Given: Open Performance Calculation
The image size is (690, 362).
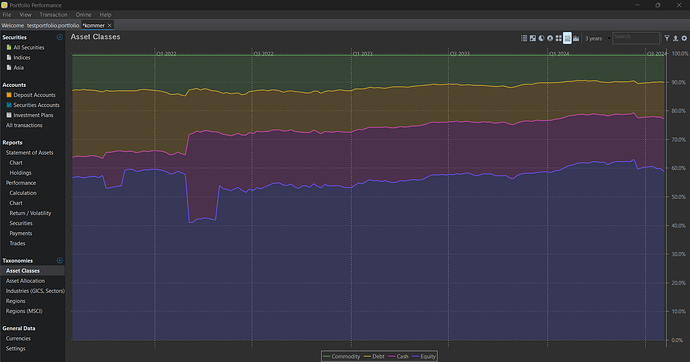Looking at the screenshot, I should (x=23, y=193).
